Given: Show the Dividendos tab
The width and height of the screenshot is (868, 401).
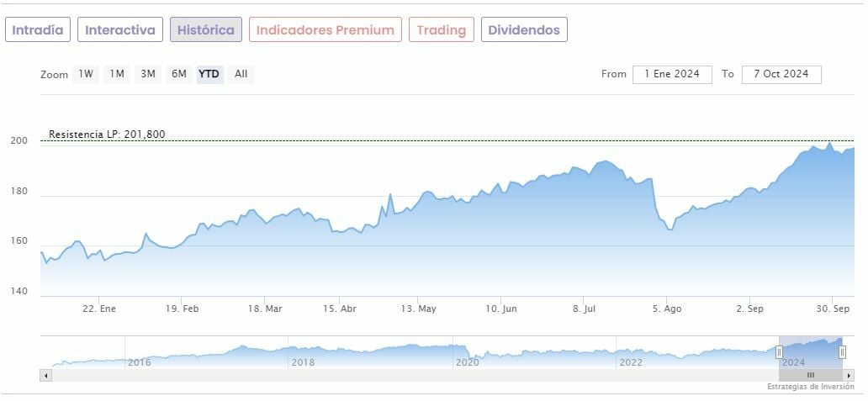Looking at the screenshot, I should [524, 30].
